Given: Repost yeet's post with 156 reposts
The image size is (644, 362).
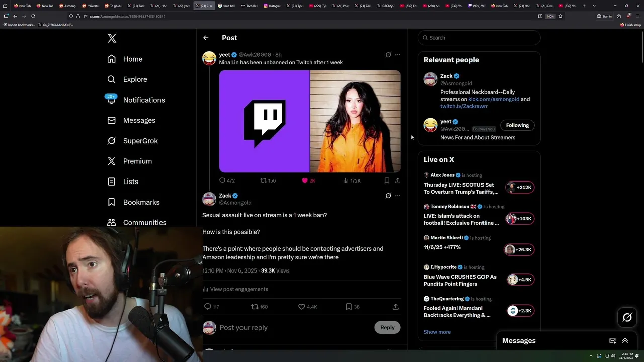Looking at the screenshot, I should pos(268,180).
